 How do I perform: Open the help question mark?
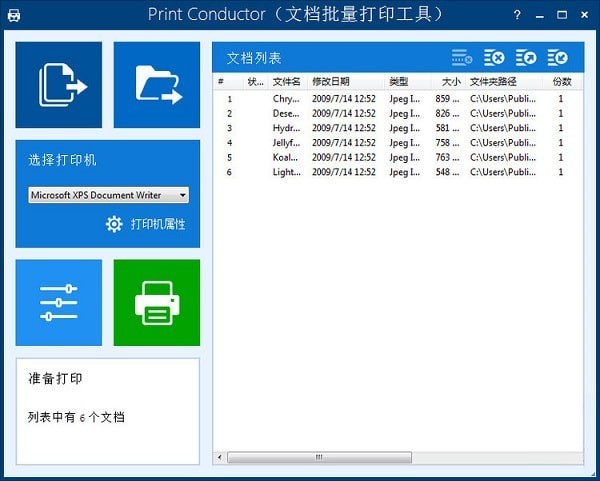coord(517,15)
